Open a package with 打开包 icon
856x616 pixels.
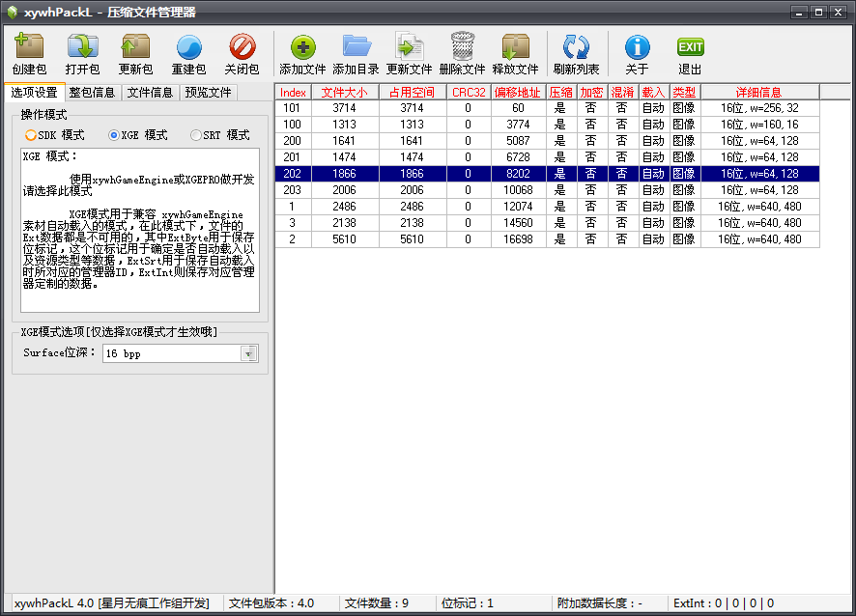[x=82, y=53]
